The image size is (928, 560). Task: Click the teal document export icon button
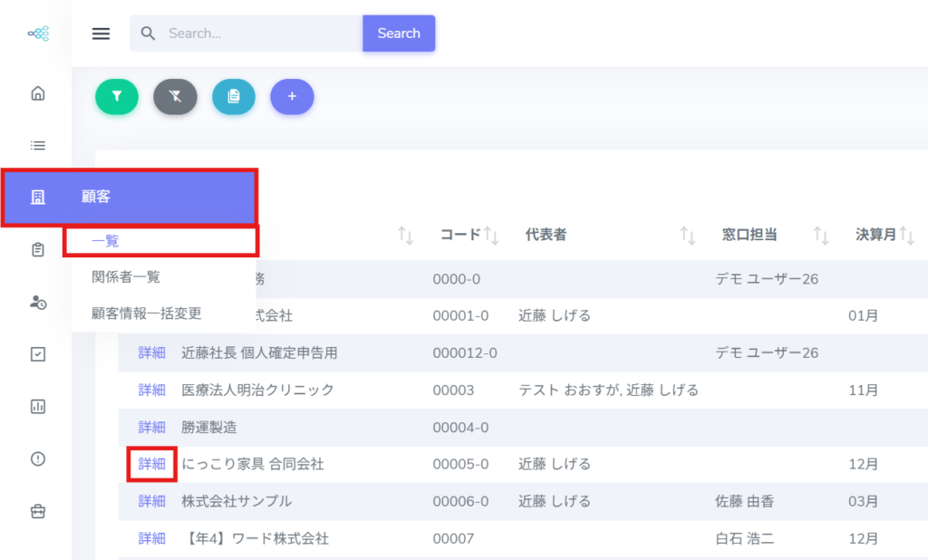[x=234, y=96]
